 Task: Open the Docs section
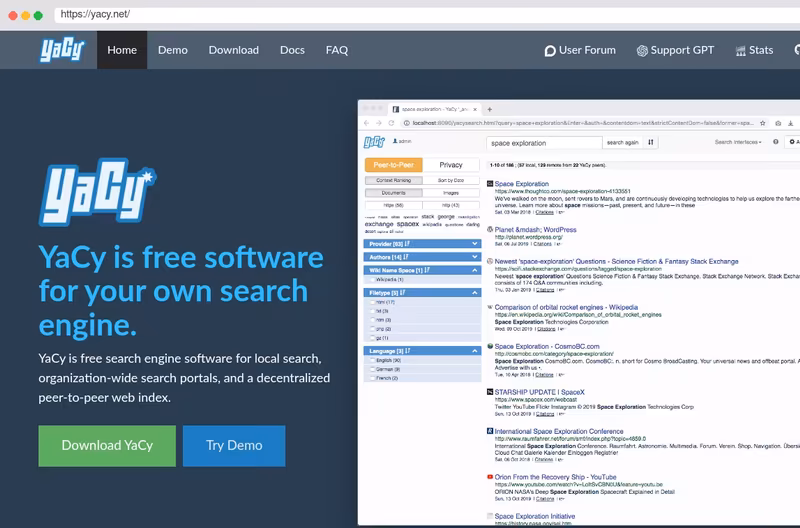292,50
